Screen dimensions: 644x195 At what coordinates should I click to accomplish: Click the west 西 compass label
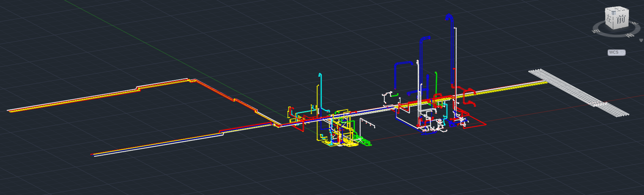596,31
